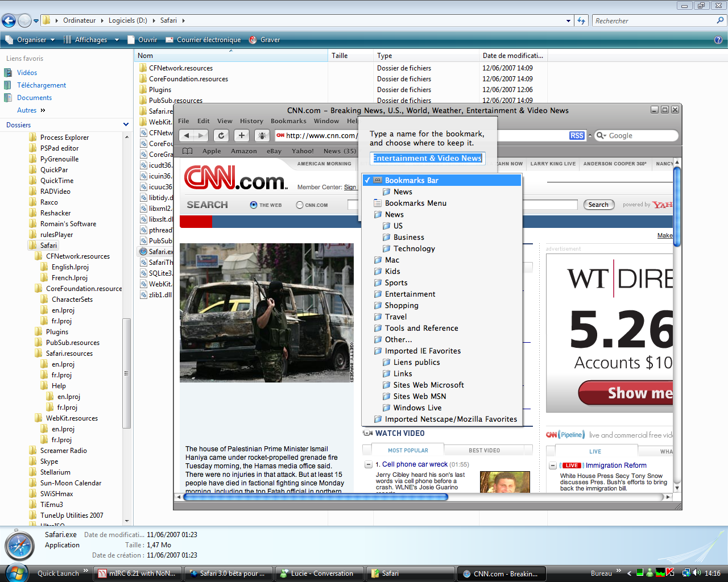Viewport: 728px width, 582px height.
Task: Open the recent pages dropdown next to forward
Action: point(36,21)
